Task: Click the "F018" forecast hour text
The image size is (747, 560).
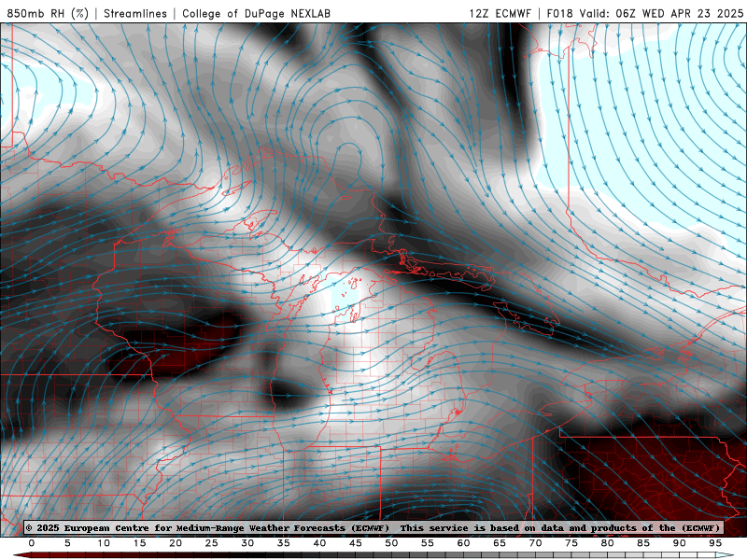Action: click(x=559, y=13)
